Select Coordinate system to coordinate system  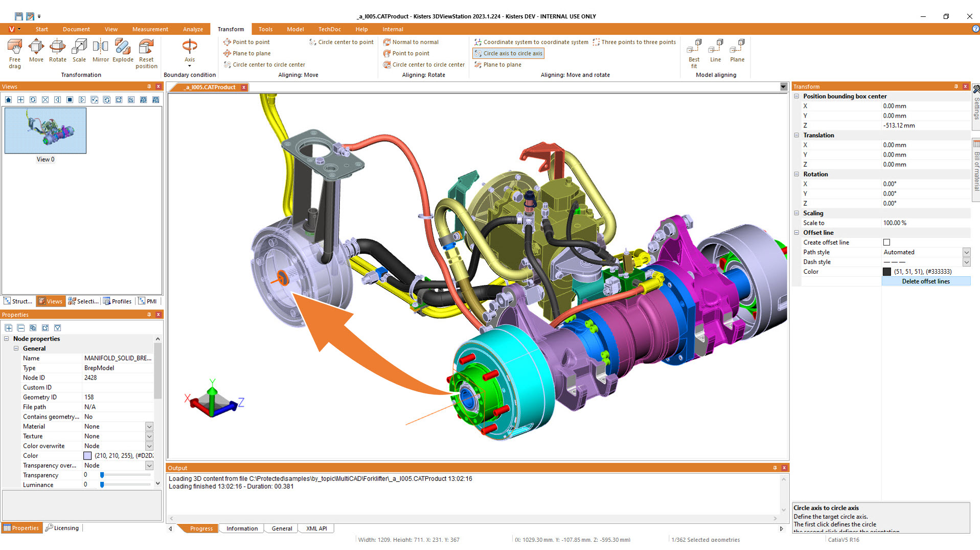coord(531,42)
